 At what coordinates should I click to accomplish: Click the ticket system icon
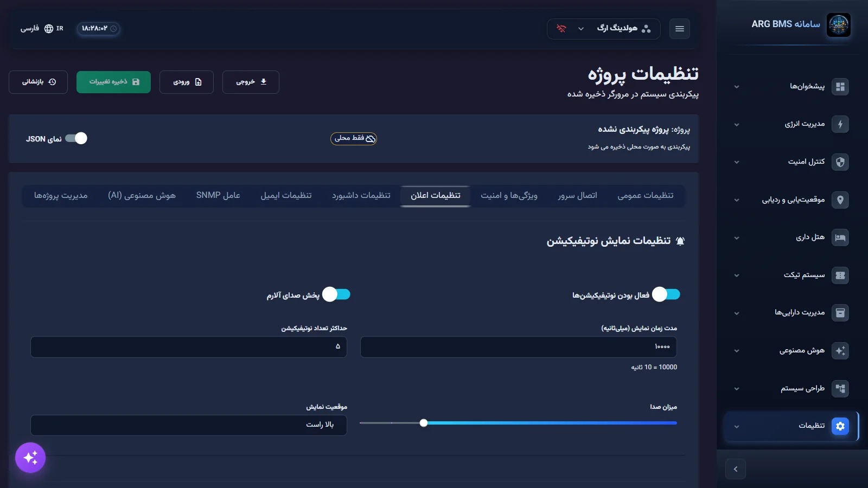[840, 275]
